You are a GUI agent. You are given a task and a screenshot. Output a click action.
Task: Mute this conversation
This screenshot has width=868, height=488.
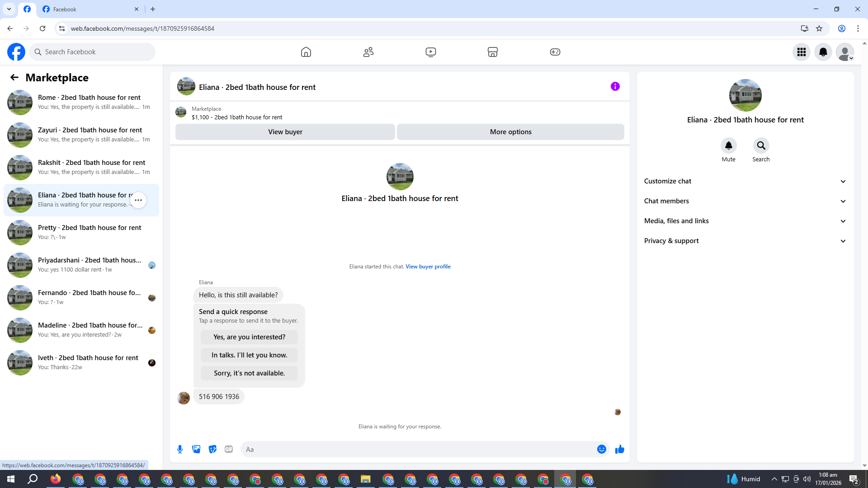(728, 145)
